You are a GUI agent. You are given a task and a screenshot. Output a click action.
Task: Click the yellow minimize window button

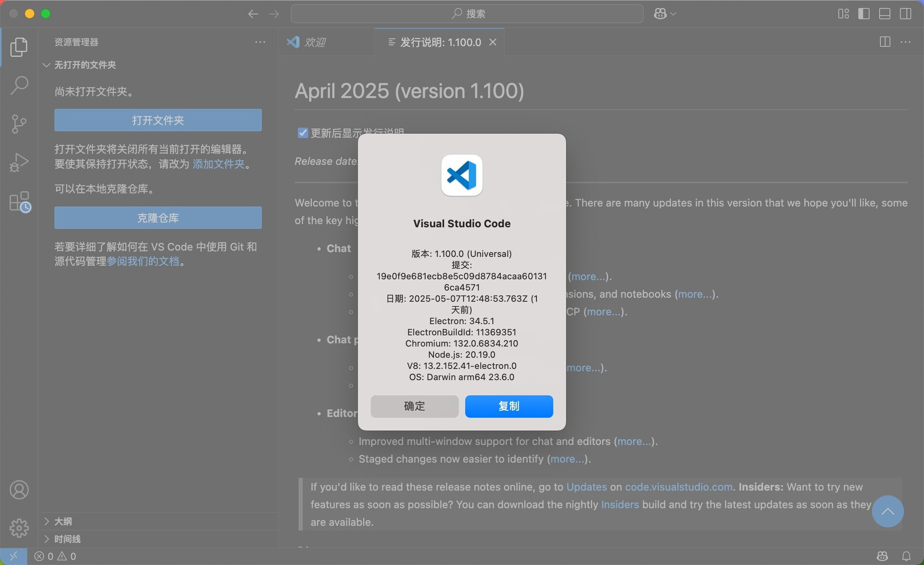(x=29, y=13)
